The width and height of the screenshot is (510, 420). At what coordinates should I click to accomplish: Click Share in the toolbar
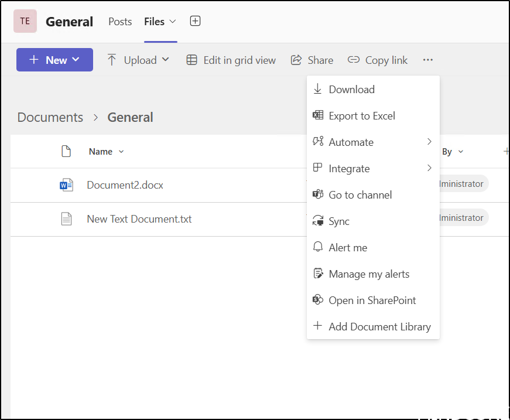312,60
